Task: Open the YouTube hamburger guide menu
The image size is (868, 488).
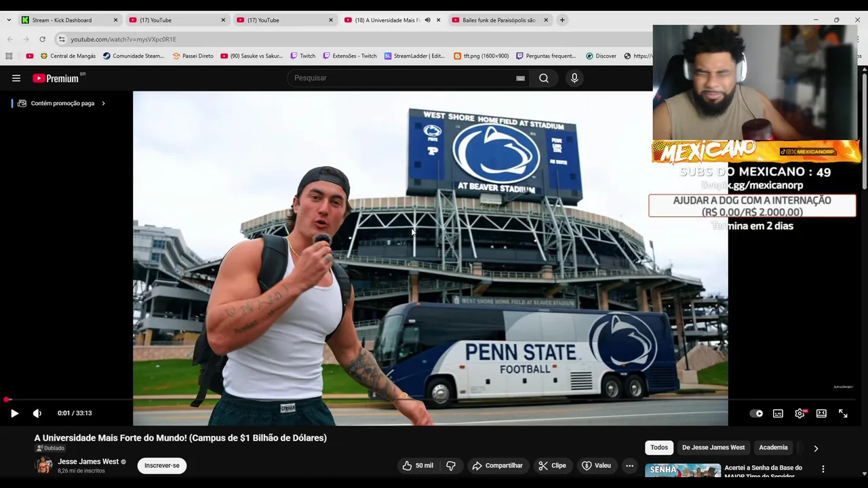Action: pos(16,78)
